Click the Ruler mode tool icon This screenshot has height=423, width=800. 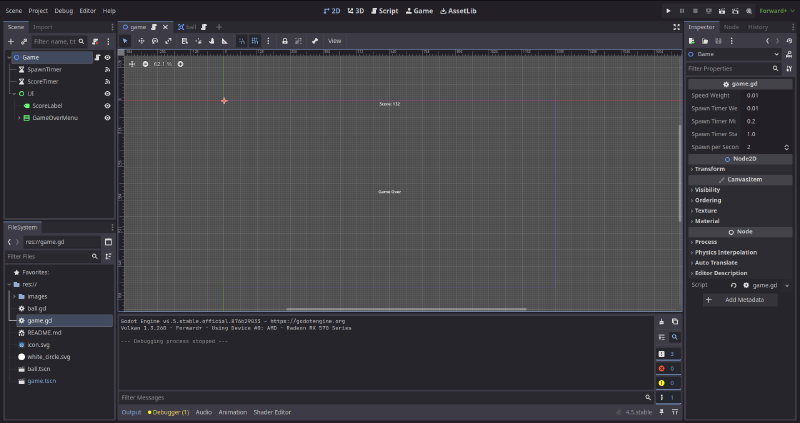pyautogui.click(x=224, y=41)
